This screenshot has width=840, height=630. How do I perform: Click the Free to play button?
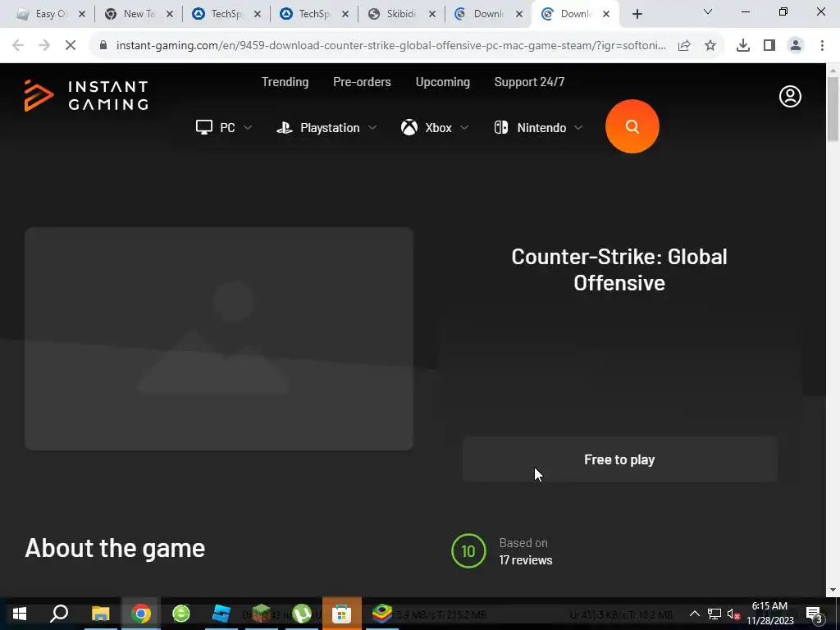pyautogui.click(x=620, y=459)
